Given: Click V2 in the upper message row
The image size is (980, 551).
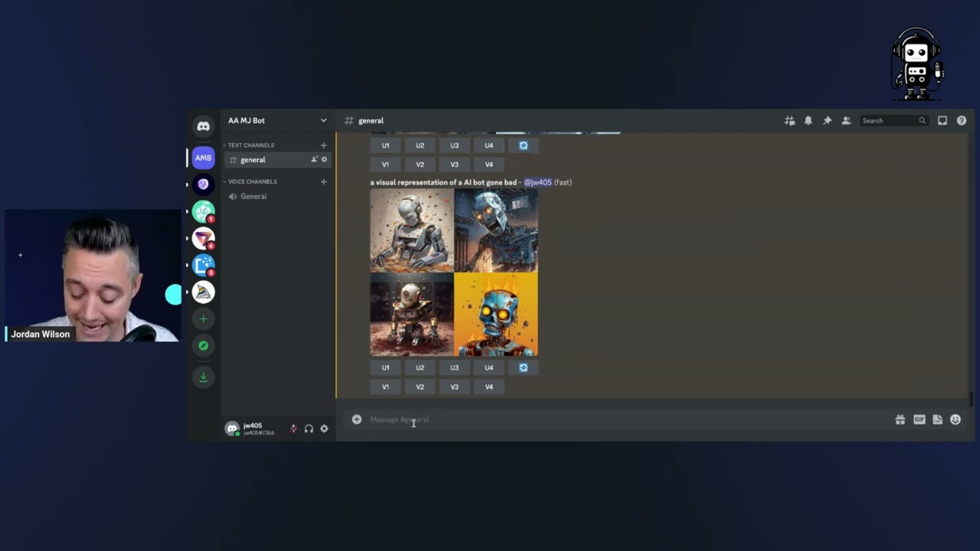Looking at the screenshot, I should point(420,165).
